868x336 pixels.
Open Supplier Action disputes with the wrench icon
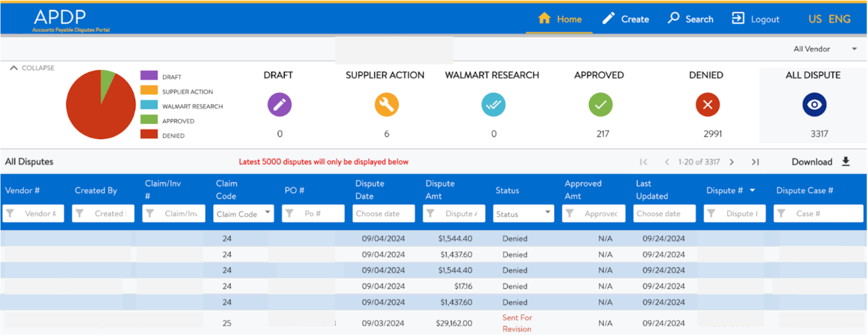(x=387, y=105)
